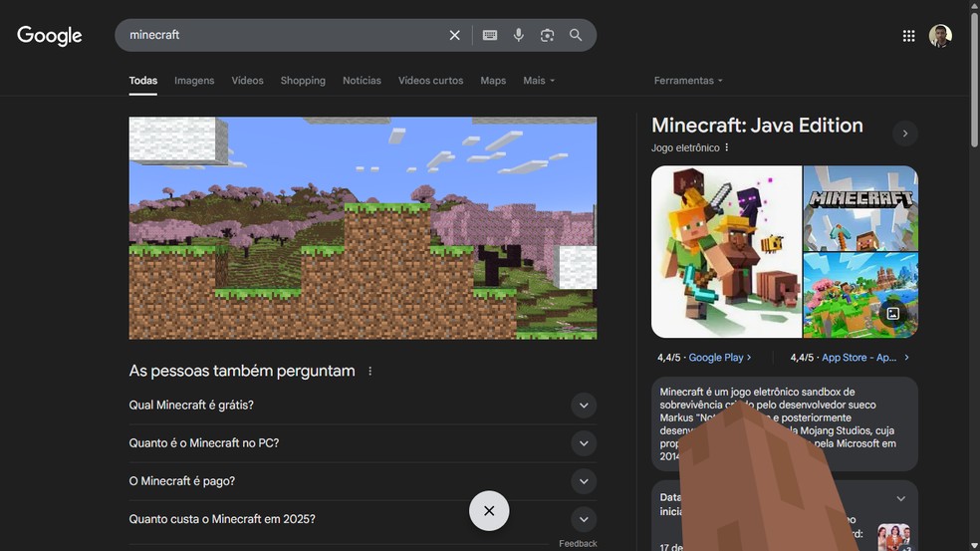The image size is (980, 551).
Task: Open the Maps tab
Action: 493,81
